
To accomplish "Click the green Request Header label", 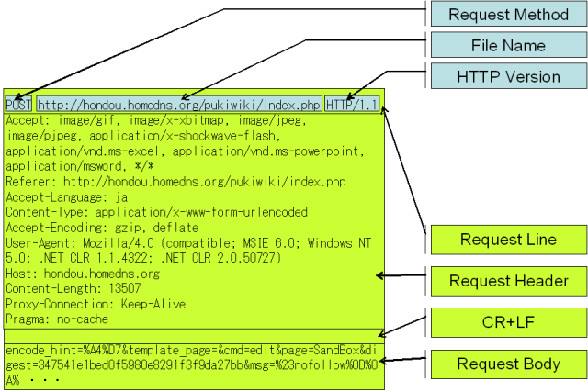I will click(x=508, y=281).
